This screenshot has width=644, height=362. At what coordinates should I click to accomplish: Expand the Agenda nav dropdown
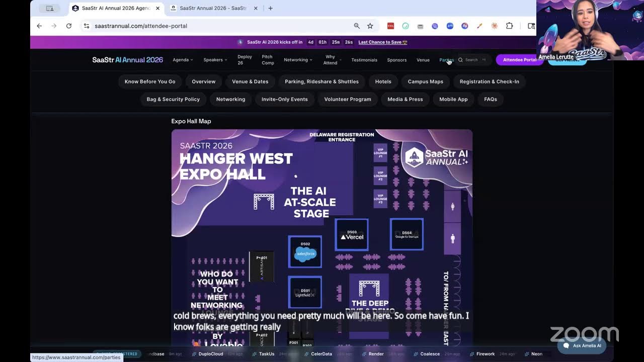(183, 60)
